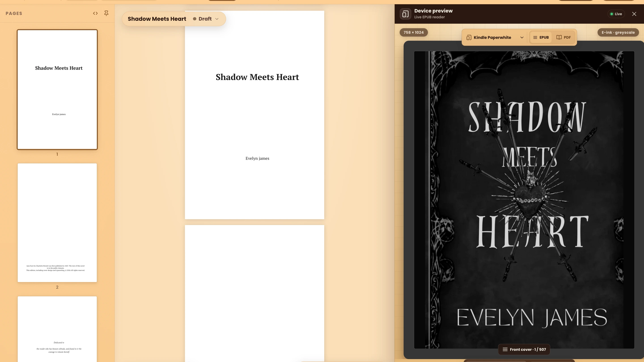This screenshot has width=644, height=362.
Task: Click the E-ink greyscale badge
Action: (618, 32)
